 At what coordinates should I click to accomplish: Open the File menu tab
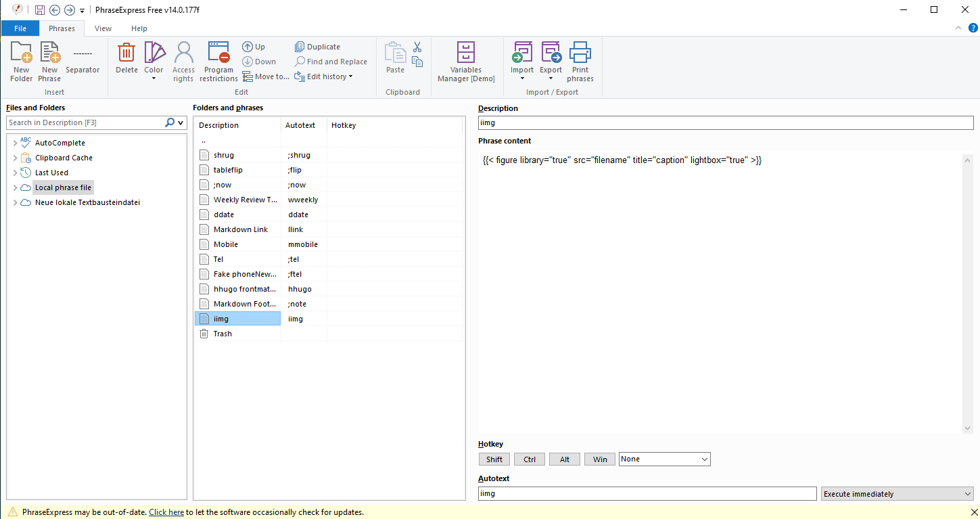point(20,28)
